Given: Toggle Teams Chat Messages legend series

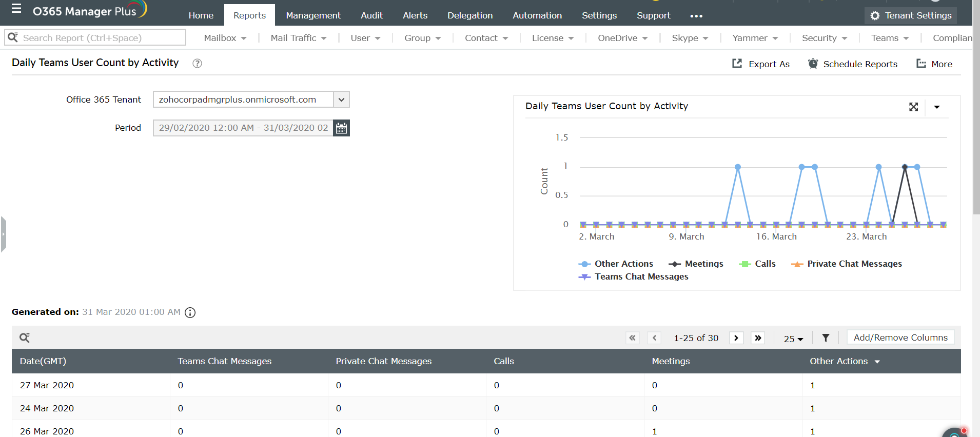Looking at the screenshot, I should [633, 276].
